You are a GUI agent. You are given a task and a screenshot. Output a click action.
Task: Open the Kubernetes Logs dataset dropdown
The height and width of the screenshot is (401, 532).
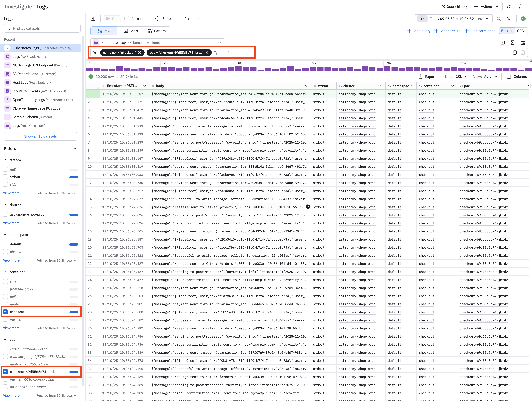[x=158, y=43]
